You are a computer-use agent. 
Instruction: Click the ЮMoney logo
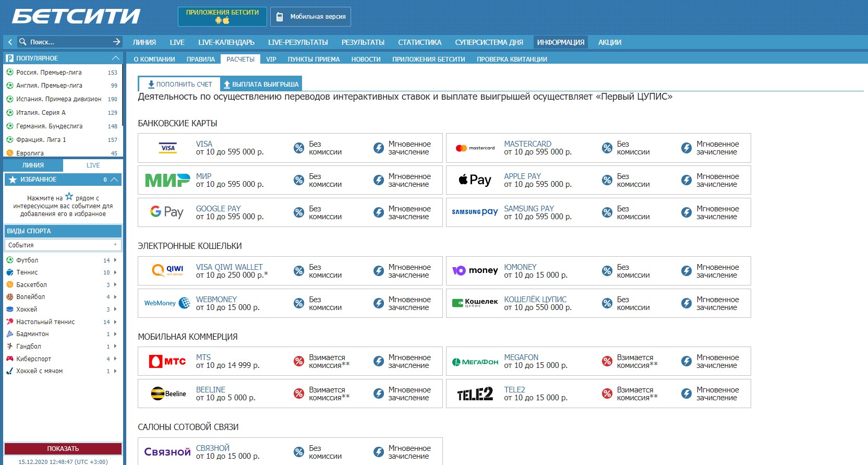(475, 270)
